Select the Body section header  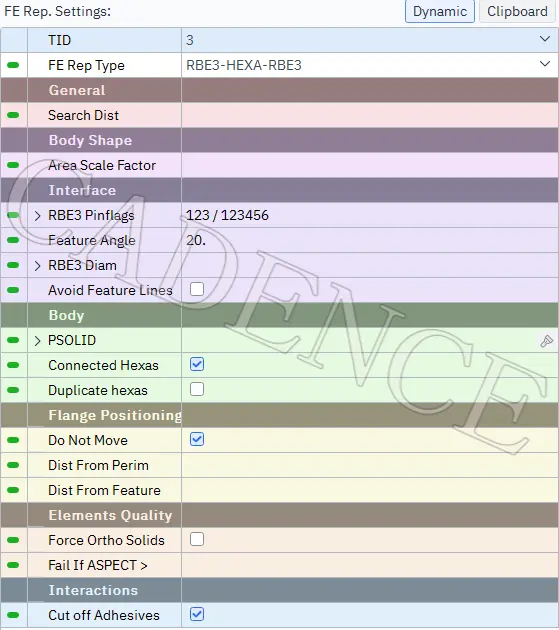coord(279,315)
